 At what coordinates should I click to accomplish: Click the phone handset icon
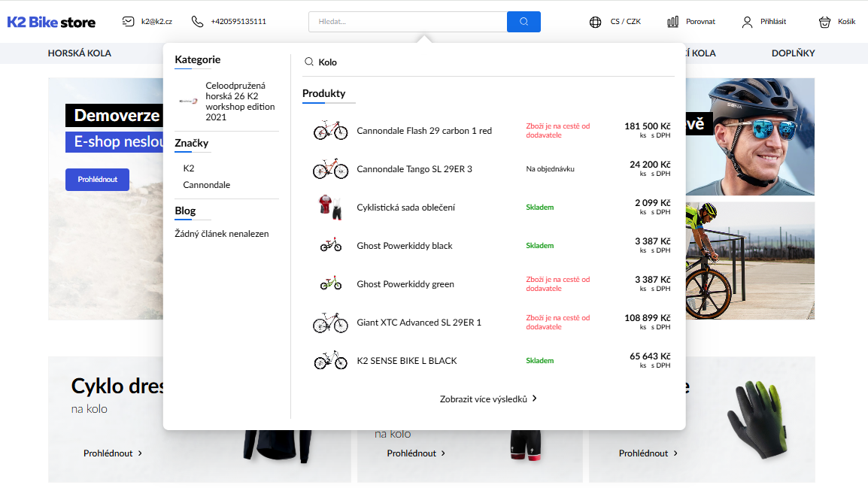coord(197,22)
